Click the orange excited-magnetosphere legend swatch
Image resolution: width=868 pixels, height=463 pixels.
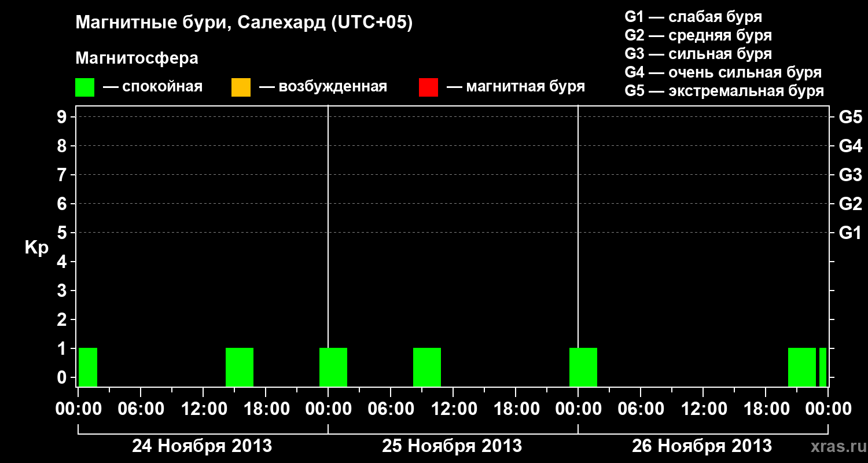click(x=241, y=87)
